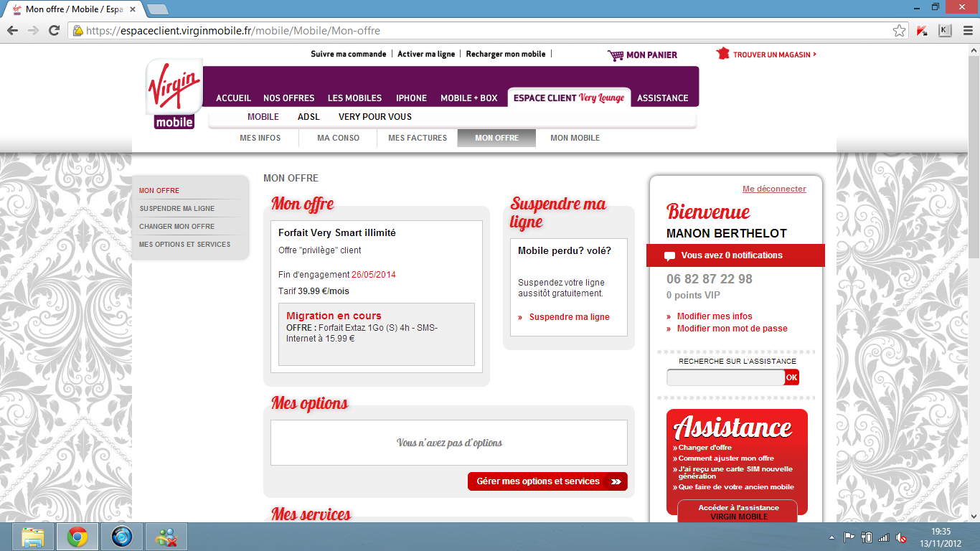Image resolution: width=980 pixels, height=551 pixels.
Task: Open the ACCUEIL navigation tab
Action: (234, 98)
